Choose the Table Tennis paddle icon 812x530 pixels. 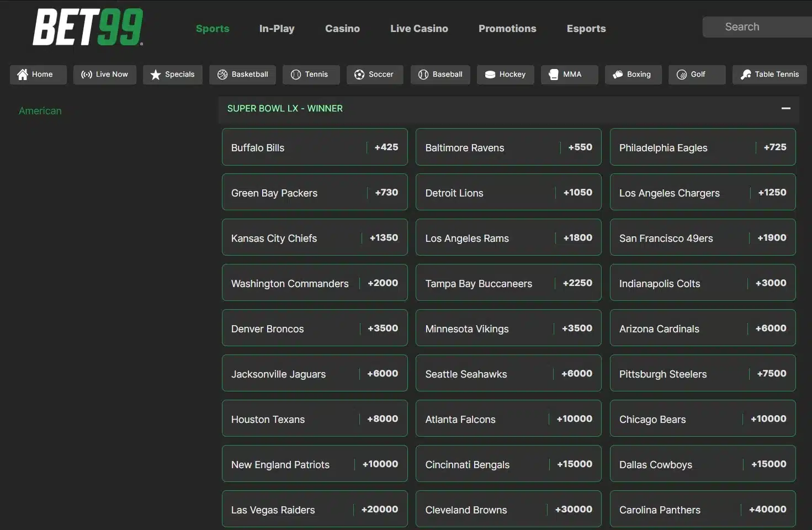(x=745, y=75)
